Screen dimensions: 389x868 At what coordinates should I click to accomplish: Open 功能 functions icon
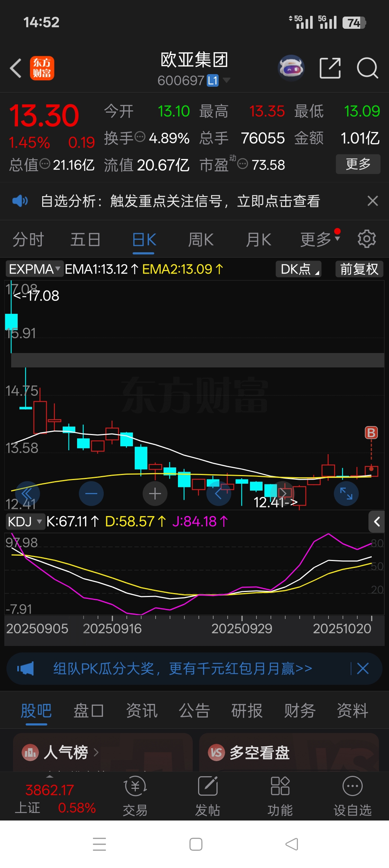click(x=280, y=796)
